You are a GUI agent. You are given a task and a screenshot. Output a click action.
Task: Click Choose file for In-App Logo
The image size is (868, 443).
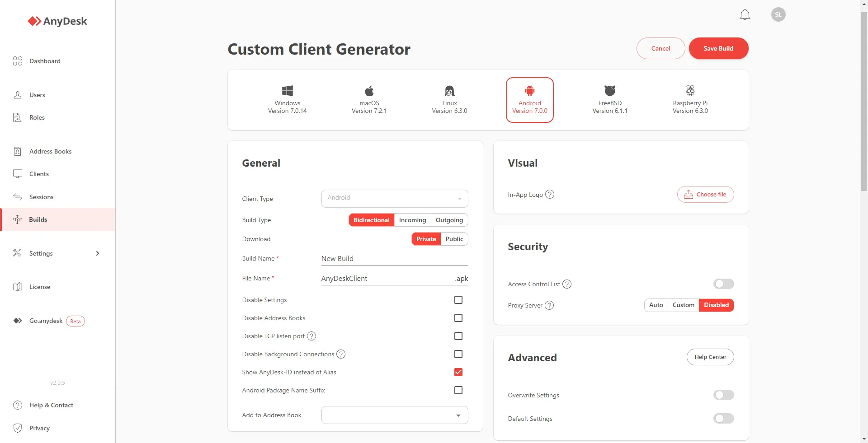point(705,195)
